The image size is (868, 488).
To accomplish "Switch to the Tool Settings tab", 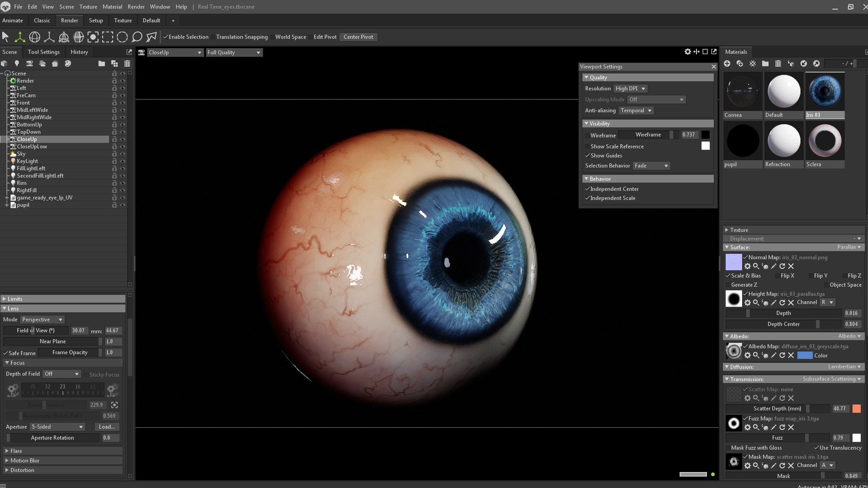I will tap(44, 52).
